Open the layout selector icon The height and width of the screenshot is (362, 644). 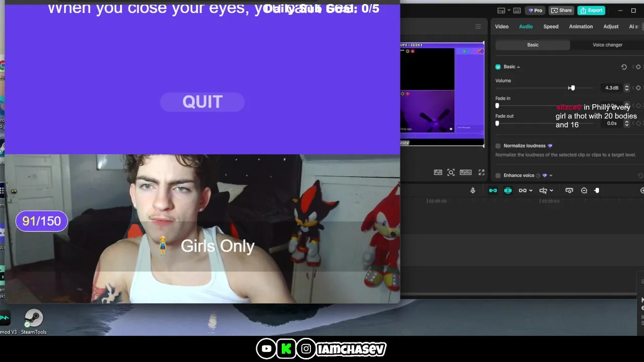point(501,10)
